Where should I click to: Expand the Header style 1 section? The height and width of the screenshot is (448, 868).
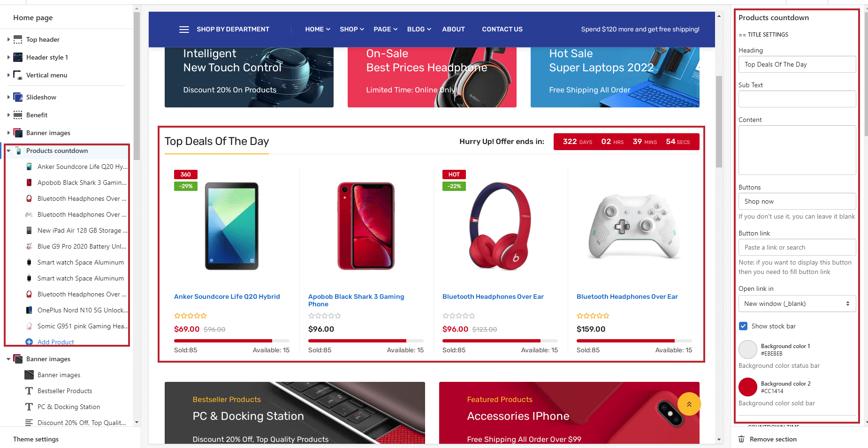(x=8, y=57)
